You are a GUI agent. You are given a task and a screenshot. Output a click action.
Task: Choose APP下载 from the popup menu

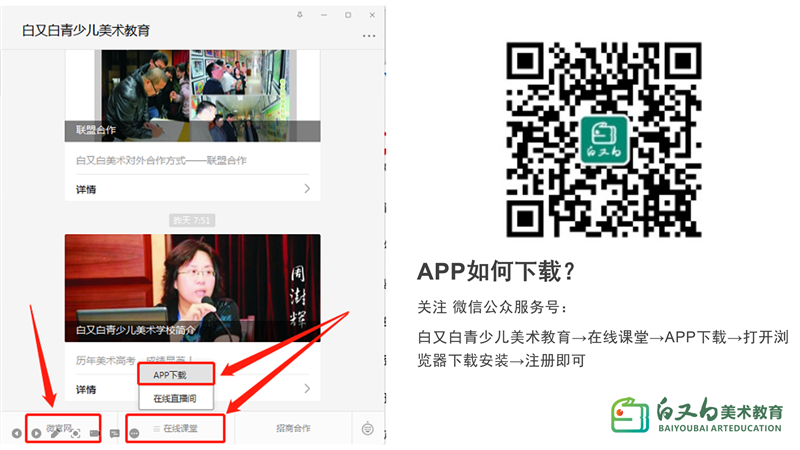point(176,374)
